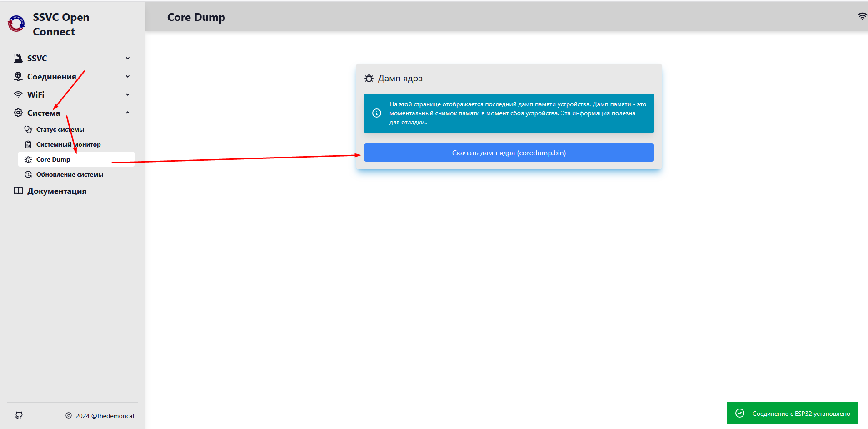The image size is (868, 429).
Task: Click the WiFi icon in sidebar
Action: 18,94
